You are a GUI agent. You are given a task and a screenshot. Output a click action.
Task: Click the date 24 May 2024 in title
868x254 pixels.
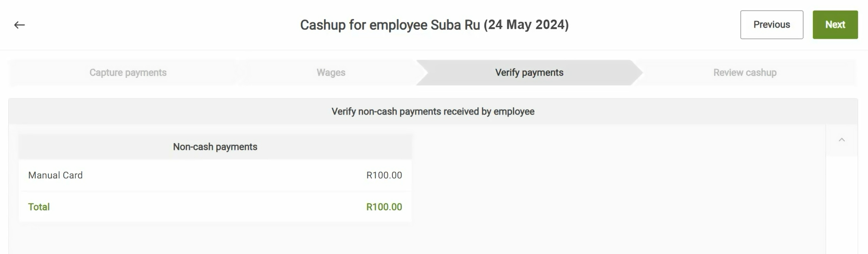526,25
